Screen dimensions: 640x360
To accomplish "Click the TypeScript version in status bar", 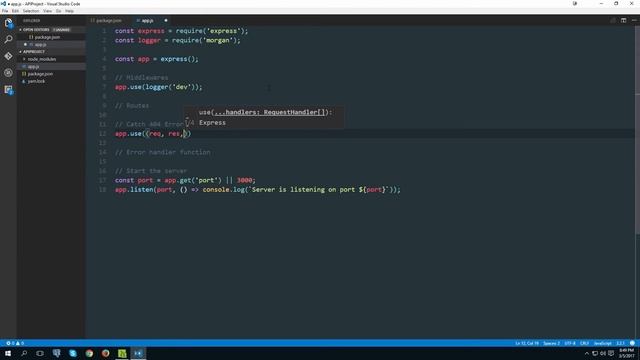I will [x=620, y=343].
